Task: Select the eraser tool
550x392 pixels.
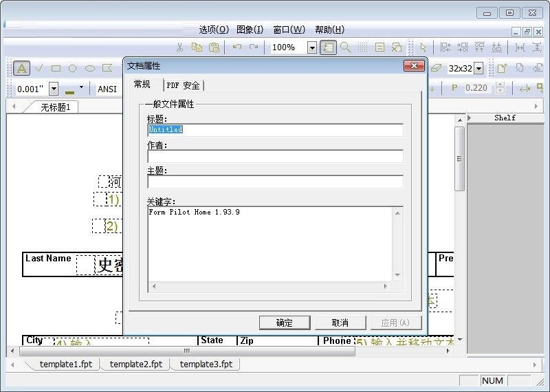Action: click(435, 68)
